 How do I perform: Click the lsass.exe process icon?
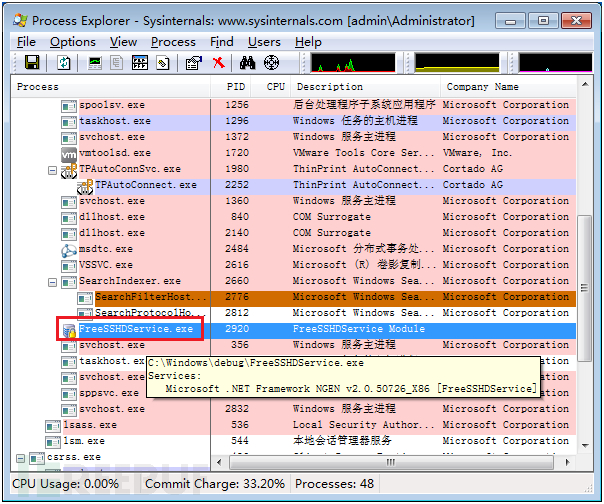[x=53, y=426]
